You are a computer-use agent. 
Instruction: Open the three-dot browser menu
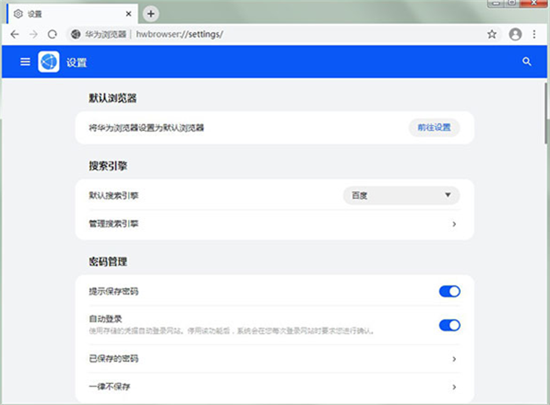[x=534, y=34]
